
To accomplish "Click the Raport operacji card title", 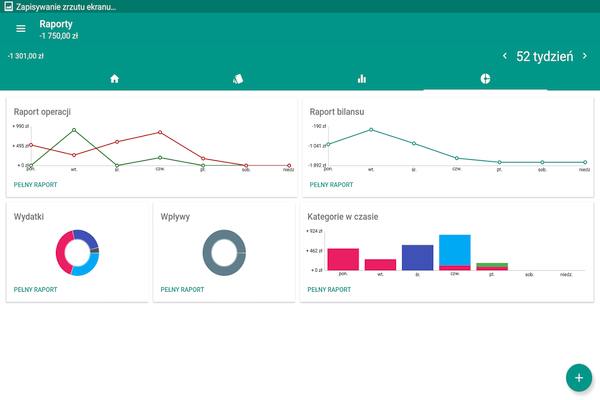I will [42, 112].
